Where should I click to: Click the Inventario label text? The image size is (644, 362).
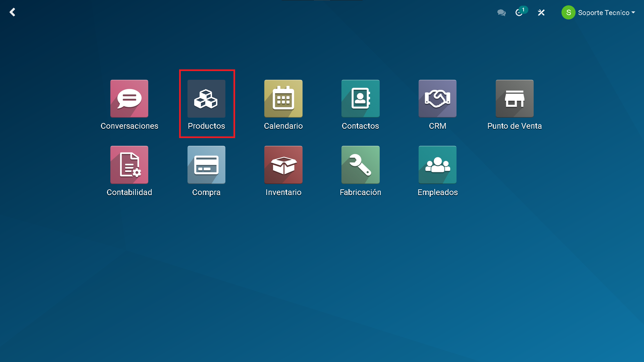(283, 192)
